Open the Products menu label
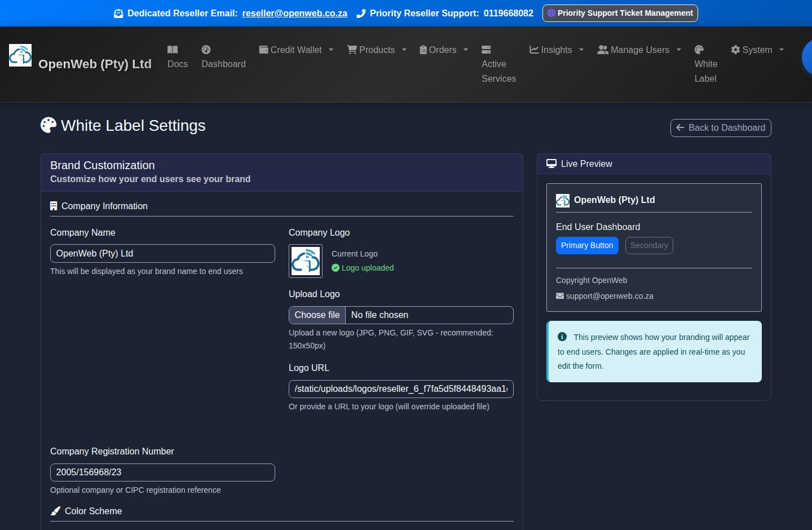Image resolution: width=812 pixels, height=530 pixels. pos(377,50)
